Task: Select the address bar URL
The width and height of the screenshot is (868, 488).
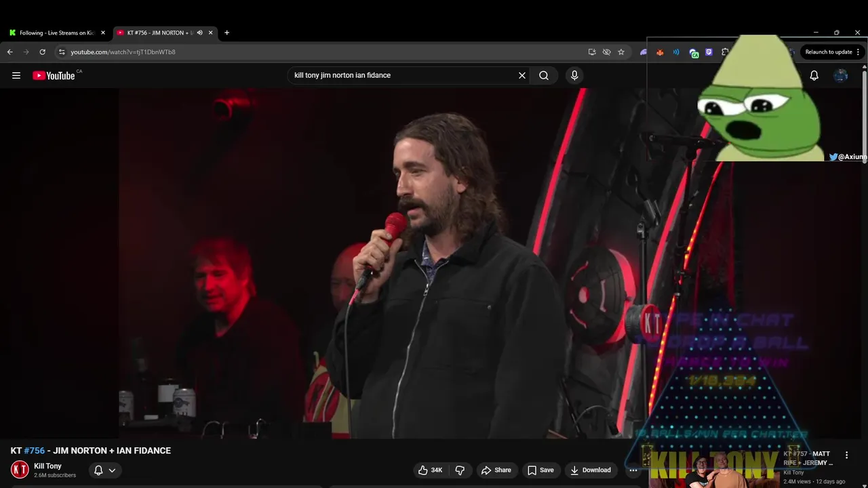Action: click(x=123, y=52)
